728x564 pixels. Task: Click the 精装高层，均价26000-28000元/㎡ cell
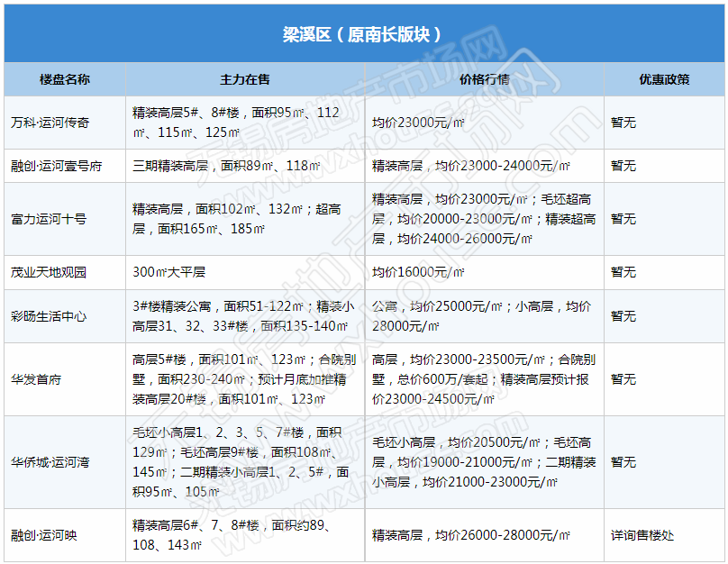[471, 535]
